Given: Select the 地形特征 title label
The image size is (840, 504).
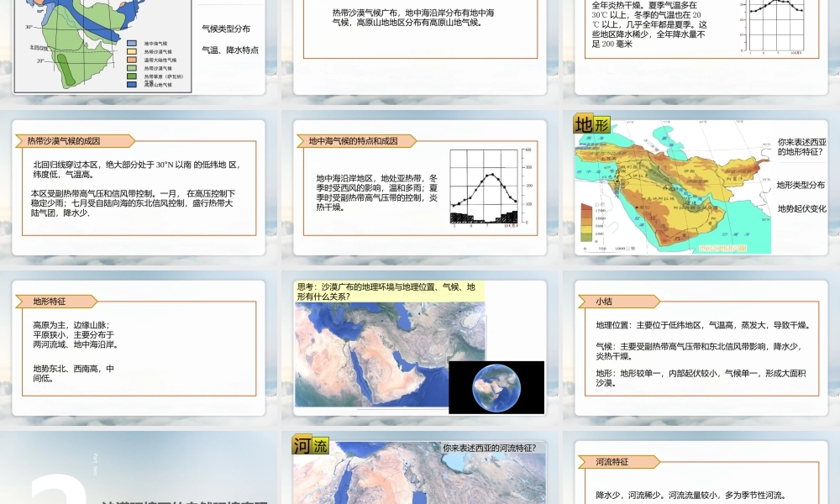Looking at the screenshot, I should click(50, 301).
